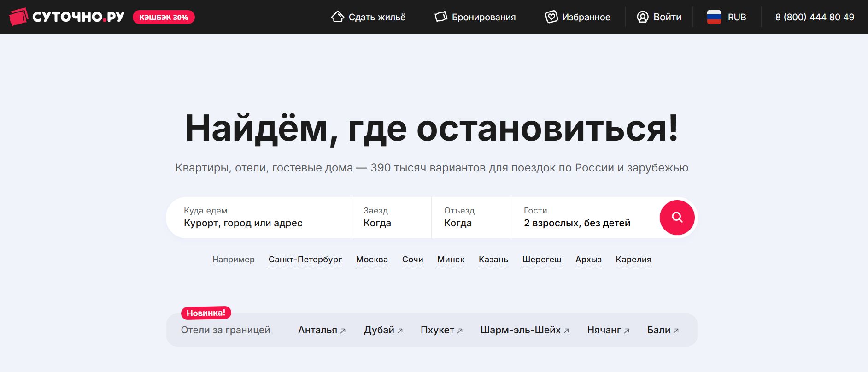The image size is (868, 372).
Task: Choose the Сочи example destination
Action: click(412, 260)
